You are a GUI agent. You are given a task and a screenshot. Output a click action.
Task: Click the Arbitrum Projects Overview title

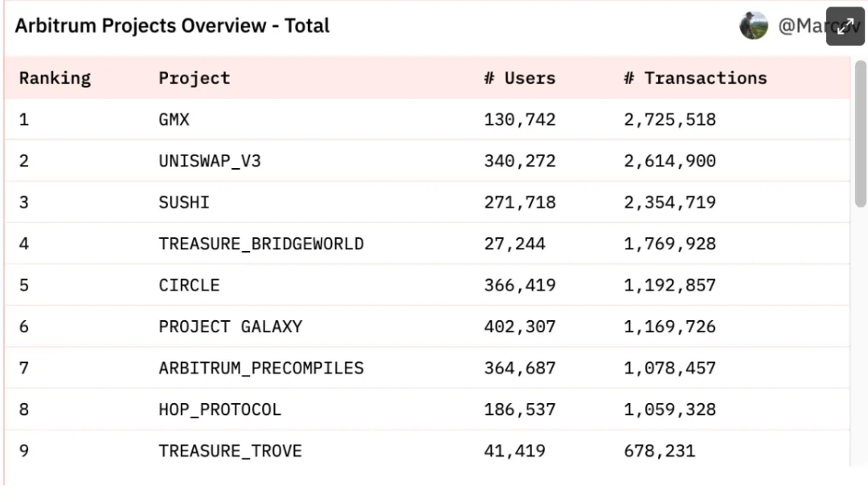tap(172, 26)
